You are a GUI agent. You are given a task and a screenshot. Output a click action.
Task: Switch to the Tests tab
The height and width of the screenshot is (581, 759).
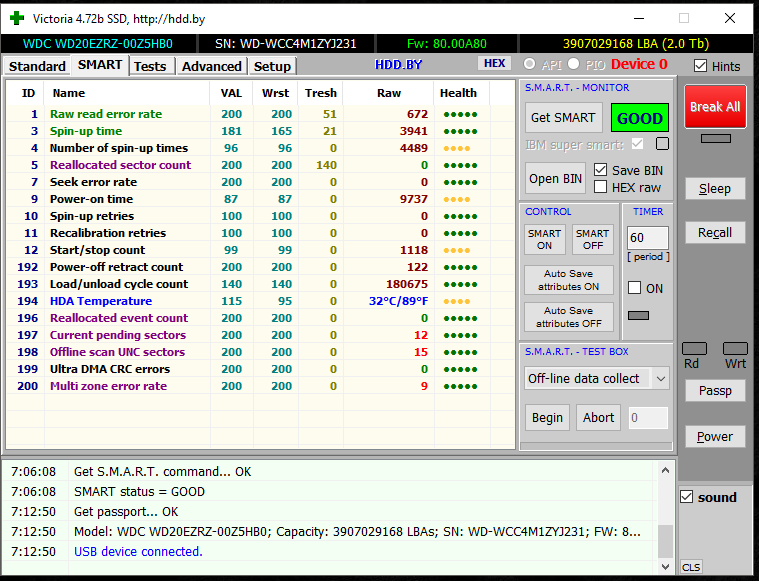(150, 66)
